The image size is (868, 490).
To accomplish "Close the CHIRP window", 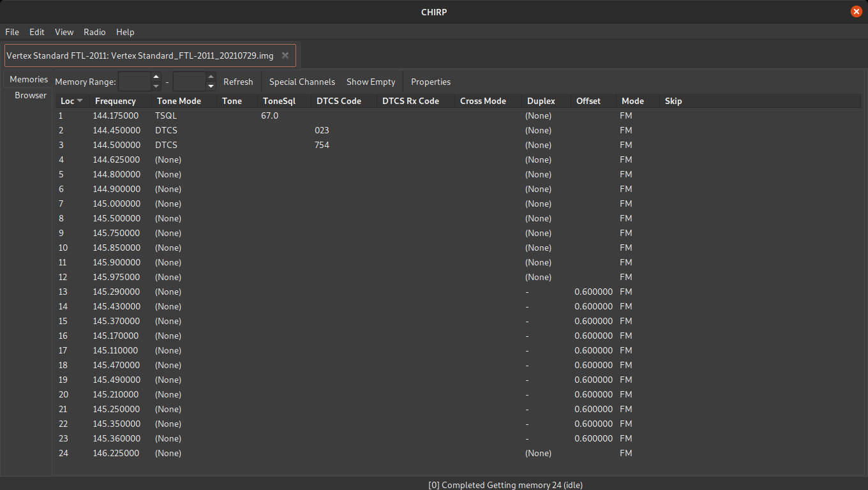I will pyautogui.click(x=857, y=11).
